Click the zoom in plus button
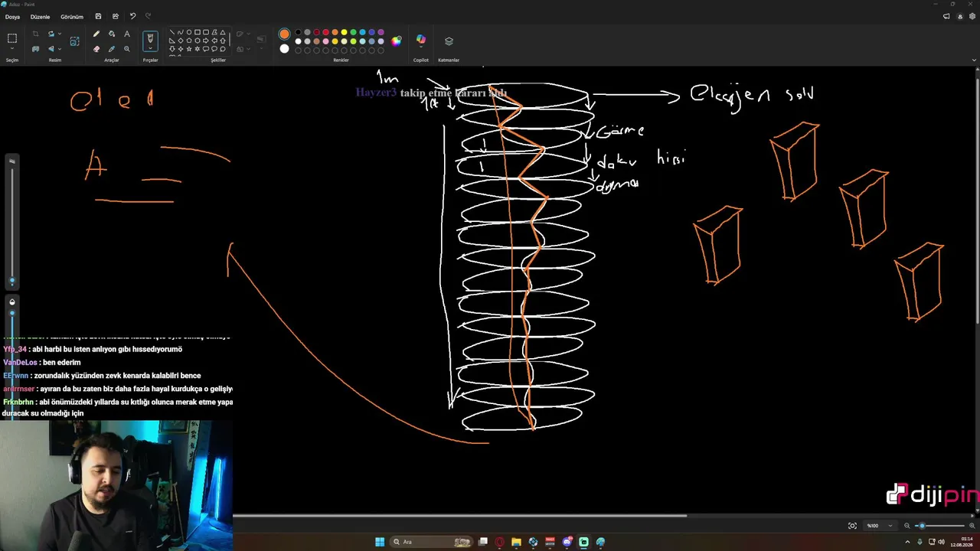This screenshot has height=551, width=980. 972,526
